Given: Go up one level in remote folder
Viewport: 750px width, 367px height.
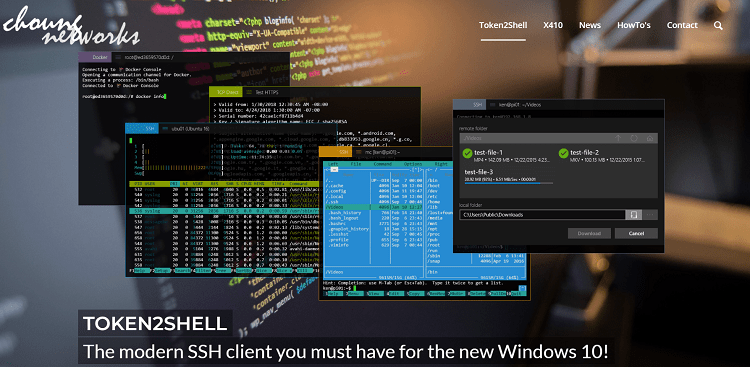Looking at the screenshot, I should [x=618, y=138].
